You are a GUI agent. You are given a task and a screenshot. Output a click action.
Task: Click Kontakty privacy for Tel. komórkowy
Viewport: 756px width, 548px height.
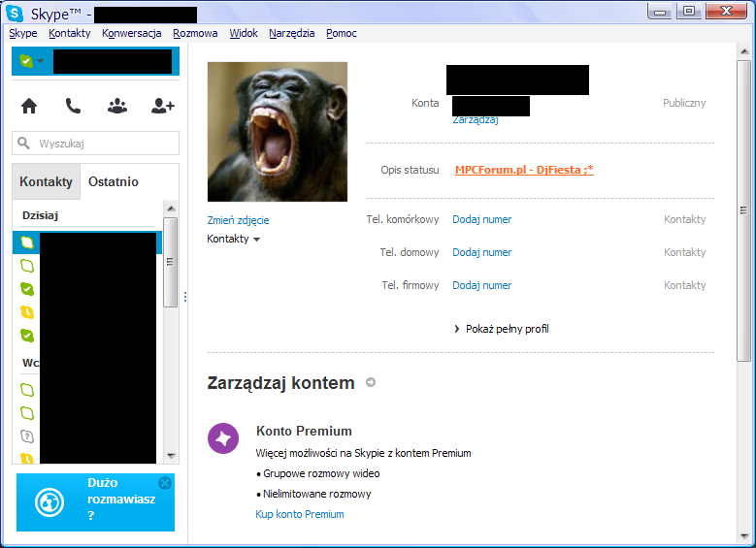point(684,219)
